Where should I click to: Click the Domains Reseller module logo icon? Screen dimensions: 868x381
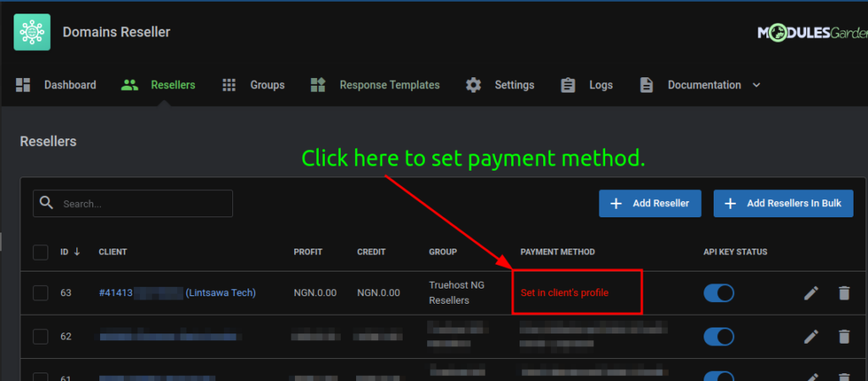click(32, 32)
